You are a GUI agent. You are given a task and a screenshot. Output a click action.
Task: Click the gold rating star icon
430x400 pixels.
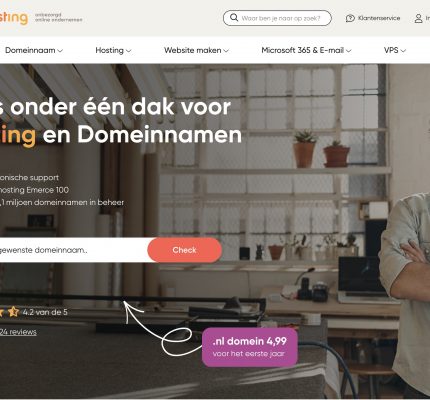tap(14, 312)
